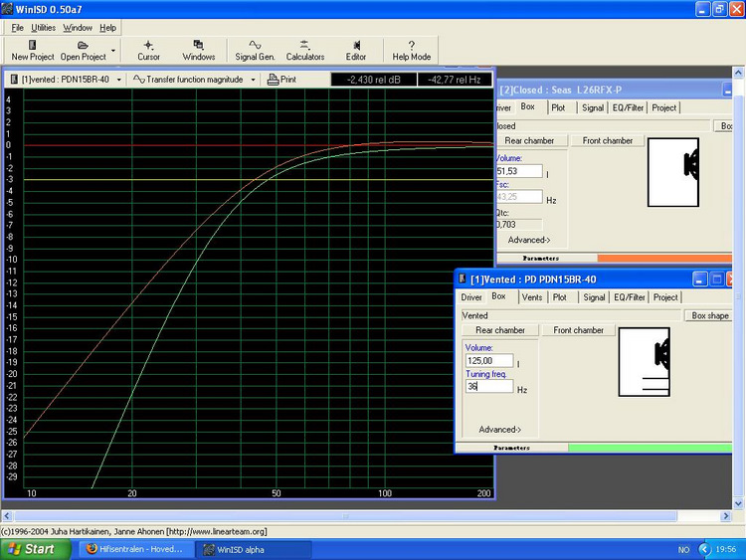Expand the Open Project dropdown arrow

(113, 50)
